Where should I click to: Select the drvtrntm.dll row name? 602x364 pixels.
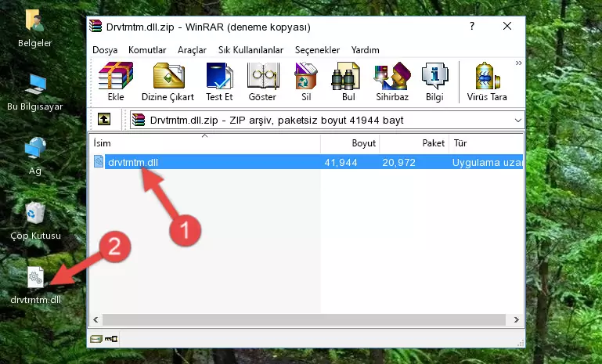click(x=133, y=162)
